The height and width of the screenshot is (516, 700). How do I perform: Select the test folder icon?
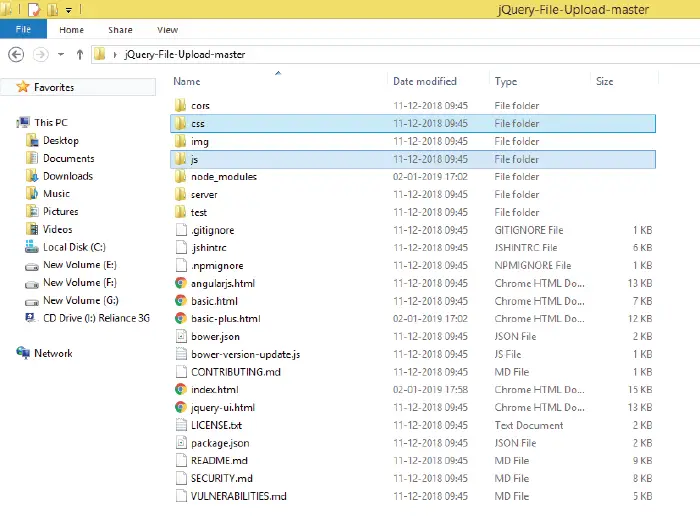[180, 212]
